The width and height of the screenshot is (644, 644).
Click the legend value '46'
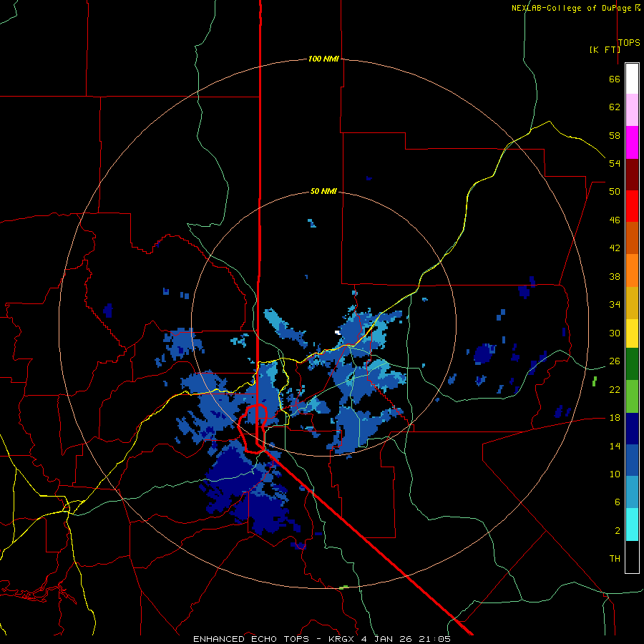[x=615, y=220]
